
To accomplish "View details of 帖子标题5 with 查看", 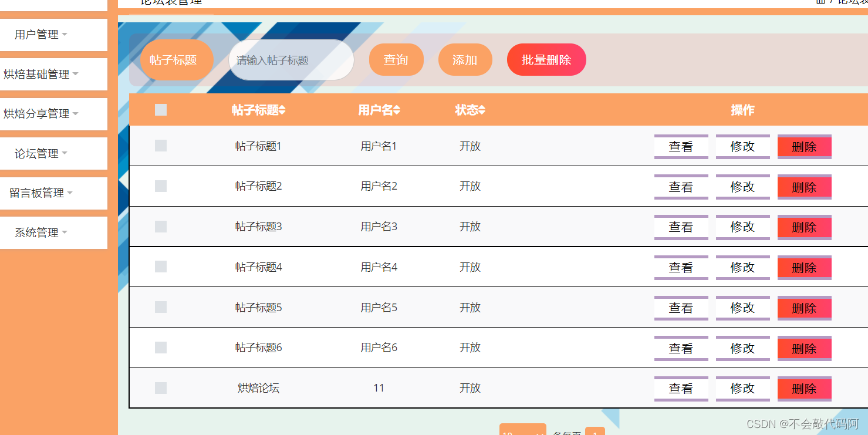I will pos(681,308).
